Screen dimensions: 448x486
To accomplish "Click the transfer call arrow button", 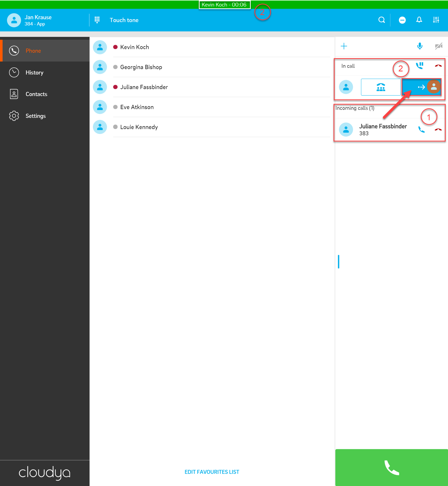I will 421,87.
